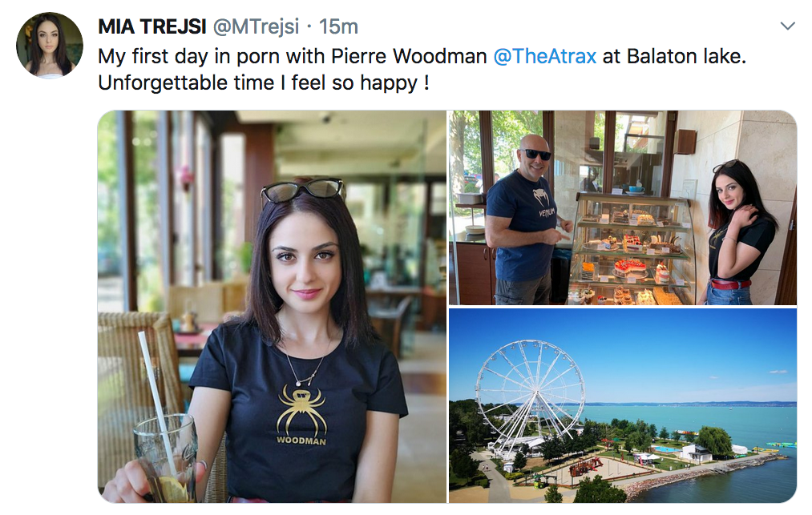Click the @MTrejsi handle
Viewport: 812px width, 515px height.
pyautogui.click(x=257, y=26)
